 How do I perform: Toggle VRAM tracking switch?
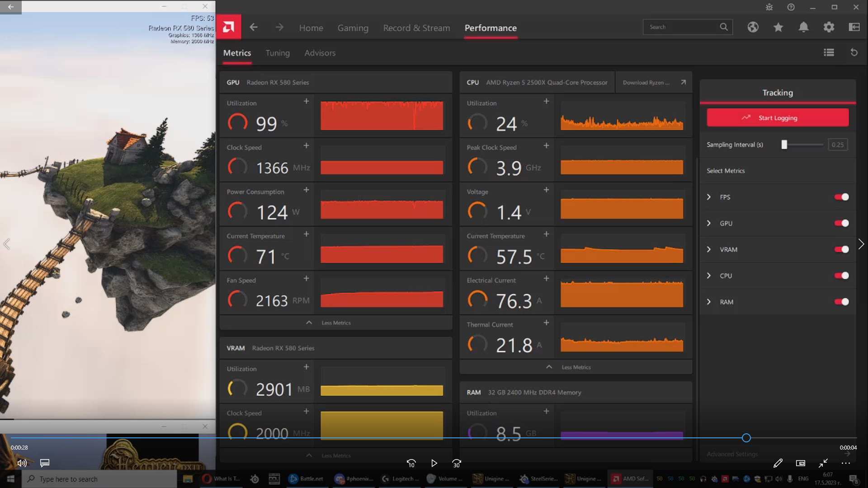point(842,249)
